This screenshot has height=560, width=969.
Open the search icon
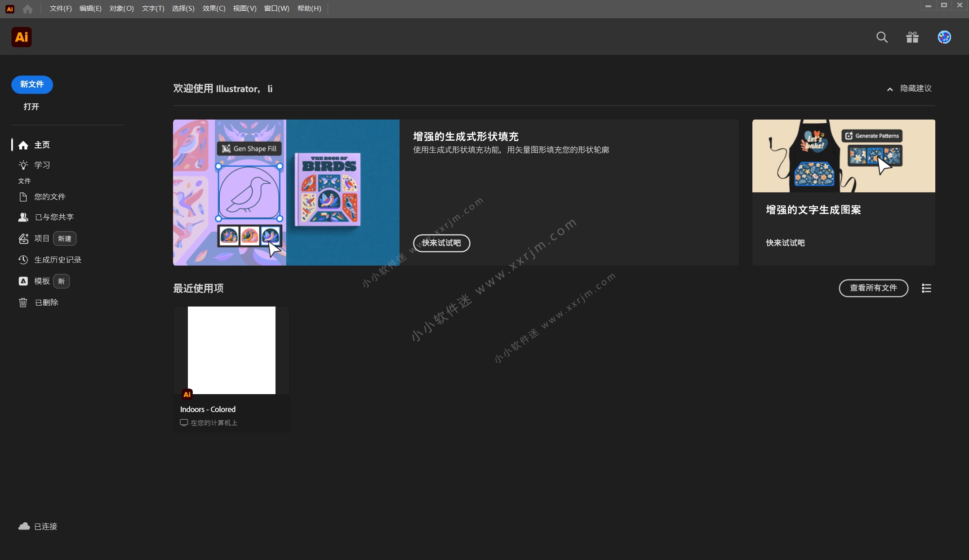(881, 37)
